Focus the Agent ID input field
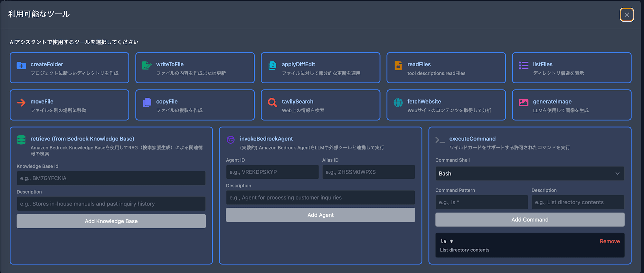The width and height of the screenshot is (644, 273). click(272, 172)
